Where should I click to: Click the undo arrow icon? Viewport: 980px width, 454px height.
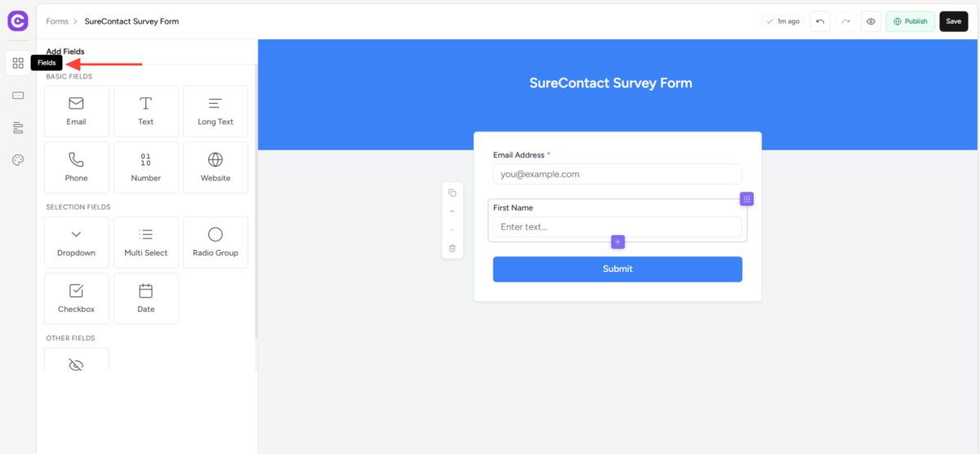[820, 21]
